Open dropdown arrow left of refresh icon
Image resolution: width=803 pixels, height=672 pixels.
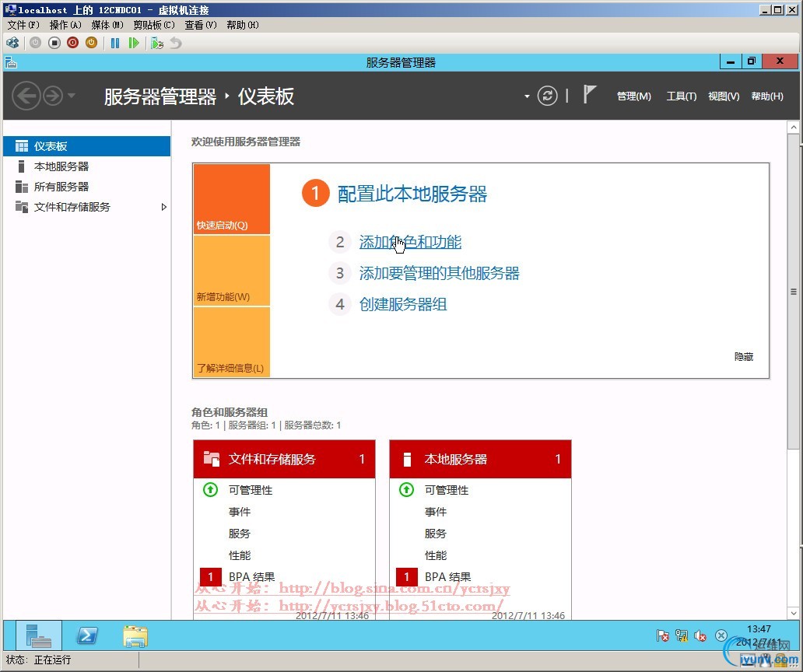527,96
